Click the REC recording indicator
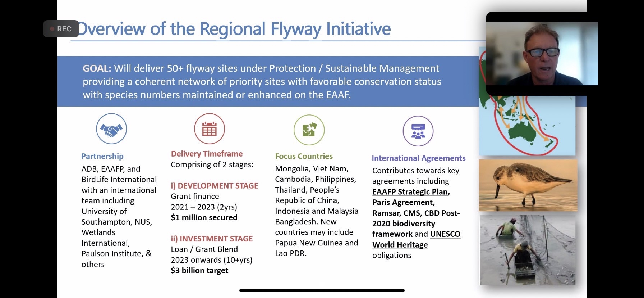 [61, 29]
